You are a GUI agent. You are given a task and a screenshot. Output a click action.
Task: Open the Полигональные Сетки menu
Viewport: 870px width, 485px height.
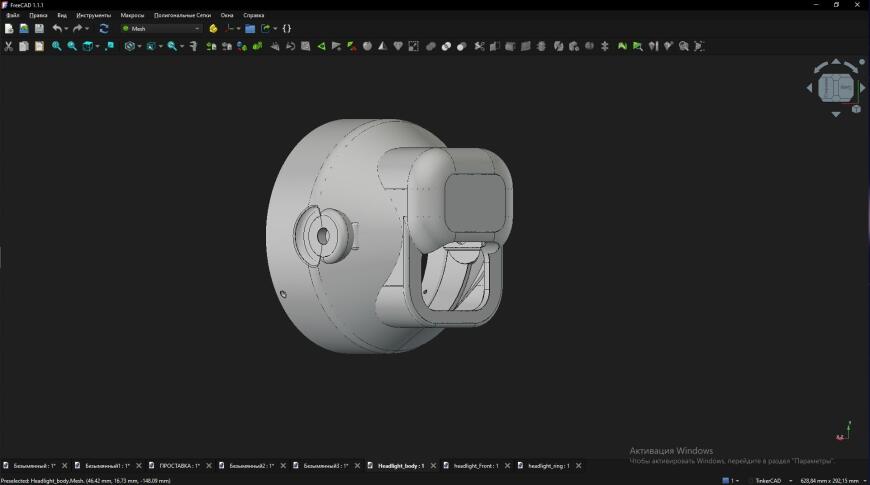182,15
